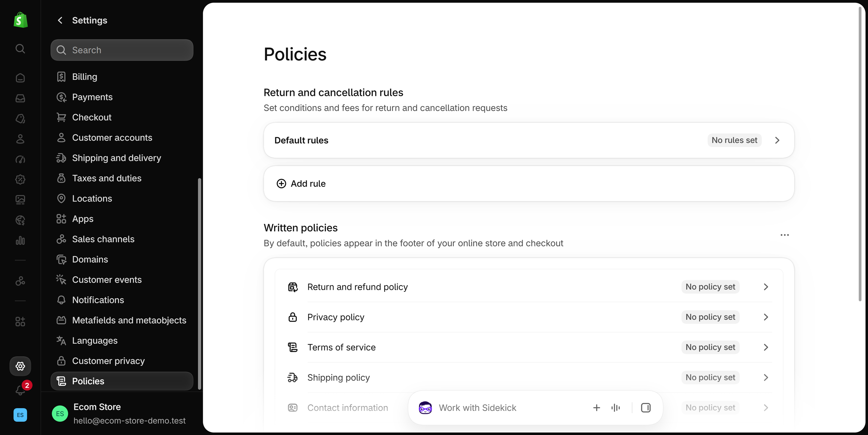This screenshot has width=868, height=435.
Task: Start Sidekick voice input icon
Action: tap(616, 408)
